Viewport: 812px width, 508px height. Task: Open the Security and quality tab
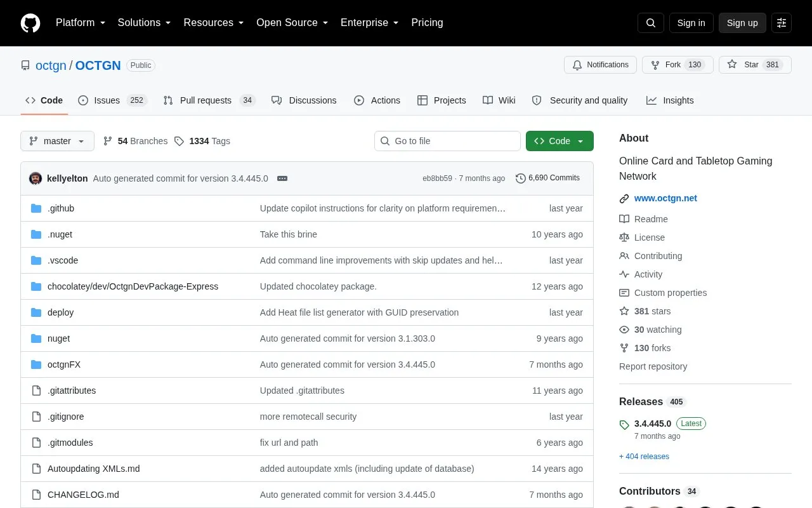coord(580,100)
